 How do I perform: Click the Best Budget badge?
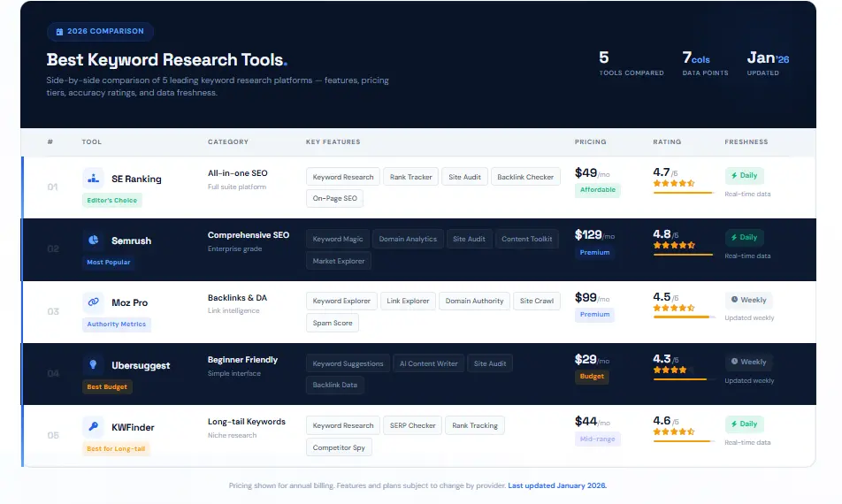[x=107, y=387]
